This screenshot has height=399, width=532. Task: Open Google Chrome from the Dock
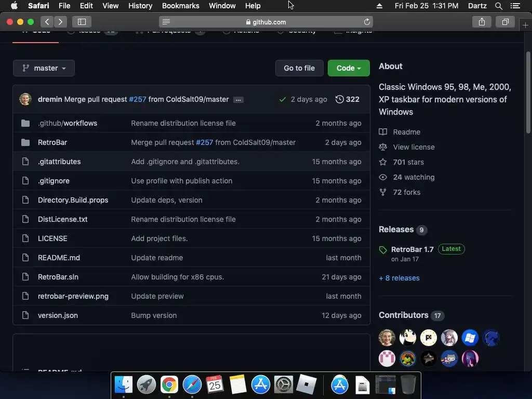click(x=169, y=384)
